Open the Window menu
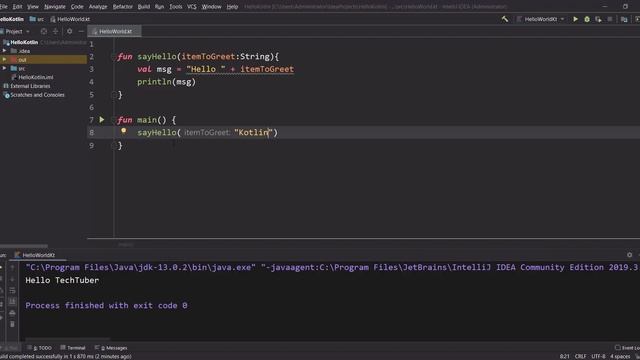The width and height of the screenshot is (640, 360). (211, 7)
